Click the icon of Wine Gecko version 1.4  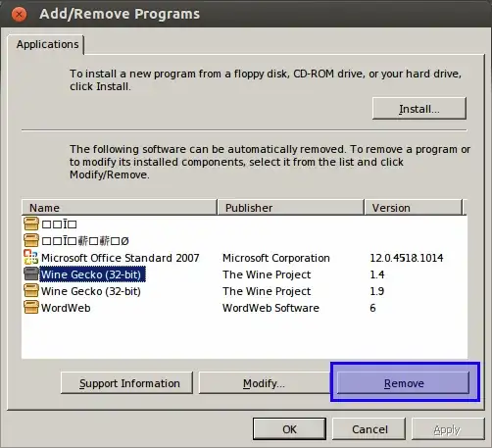(x=31, y=274)
